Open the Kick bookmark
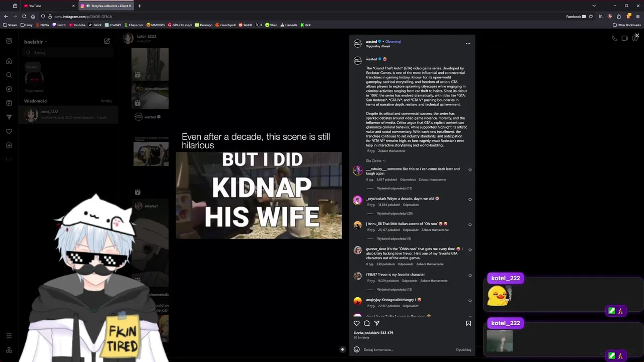This screenshot has width=644, height=362. pyautogui.click(x=306, y=25)
